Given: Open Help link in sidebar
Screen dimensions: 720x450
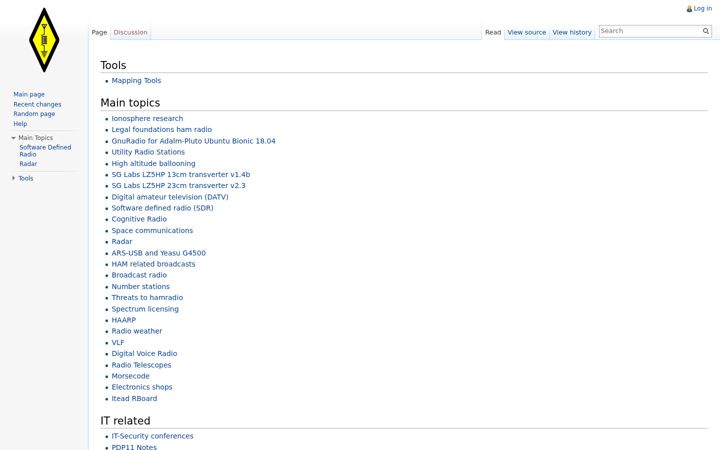Looking at the screenshot, I should point(20,124).
